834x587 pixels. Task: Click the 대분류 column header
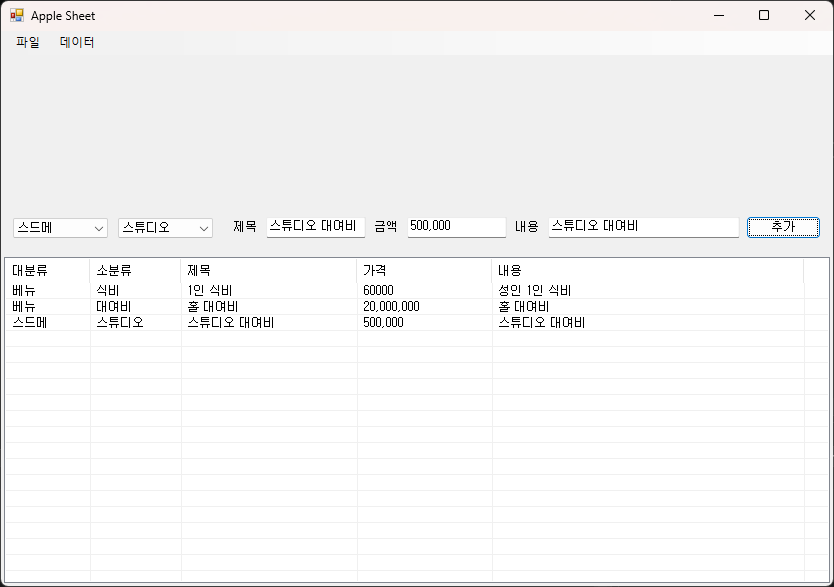pos(47,271)
